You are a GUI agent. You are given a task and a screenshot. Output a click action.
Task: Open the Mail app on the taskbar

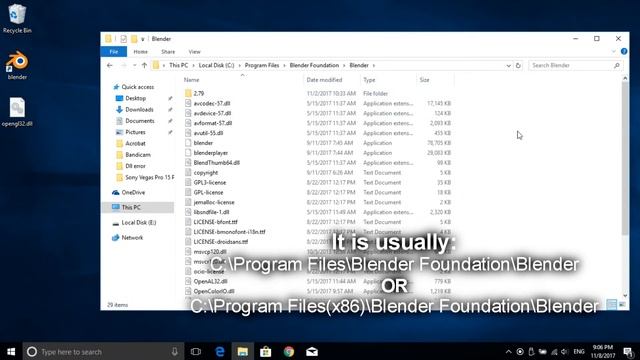point(312,351)
